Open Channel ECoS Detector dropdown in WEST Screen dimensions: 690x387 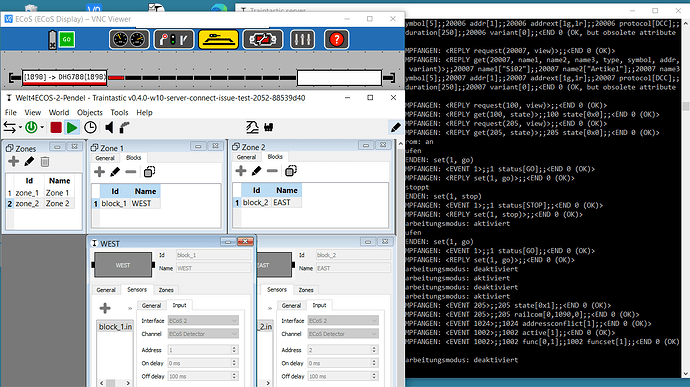(x=203, y=334)
